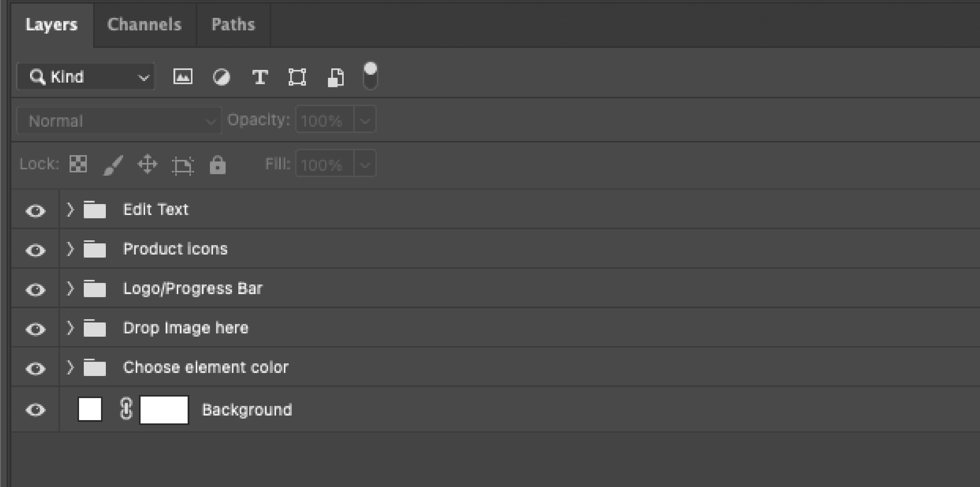
Task: Click lock image pixels brush icon
Action: point(113,165)
